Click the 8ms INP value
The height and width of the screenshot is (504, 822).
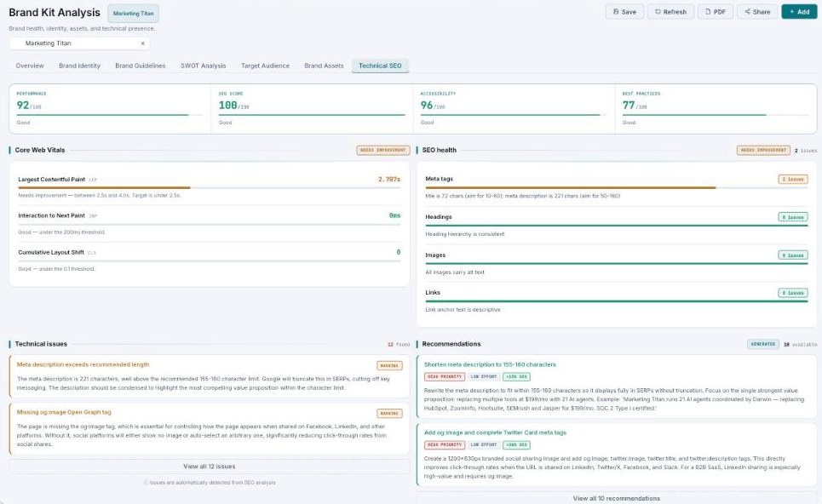(x=394, y=216)
